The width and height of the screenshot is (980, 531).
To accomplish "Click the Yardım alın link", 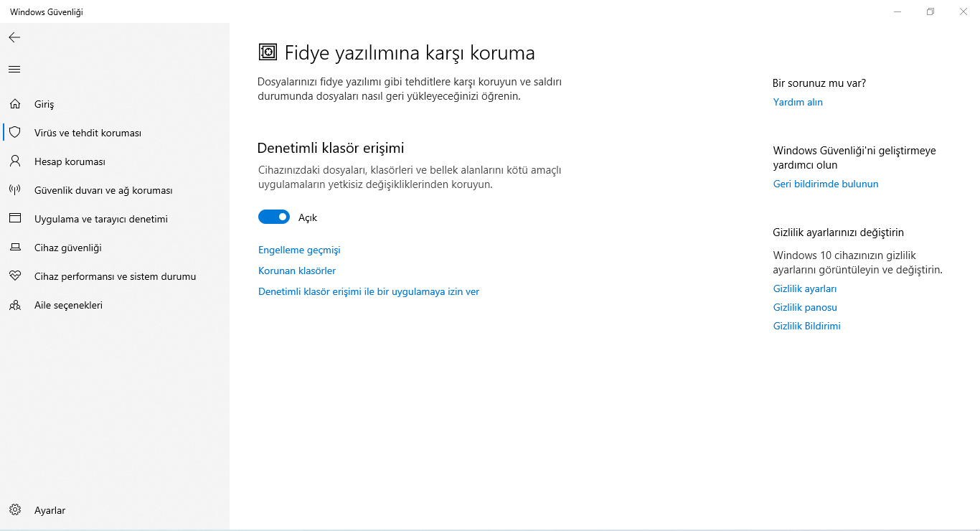I will tap(798, 102).
